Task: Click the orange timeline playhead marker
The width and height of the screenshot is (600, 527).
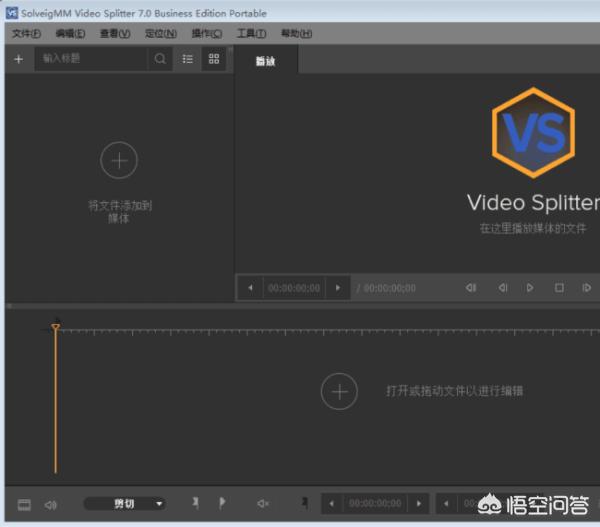Action: point(55,328)
